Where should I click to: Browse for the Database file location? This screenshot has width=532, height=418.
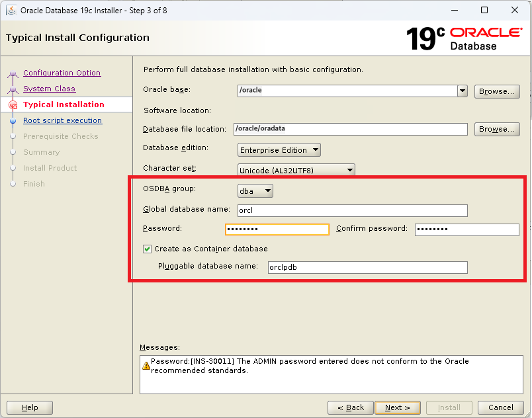click(x=497, y=129)
